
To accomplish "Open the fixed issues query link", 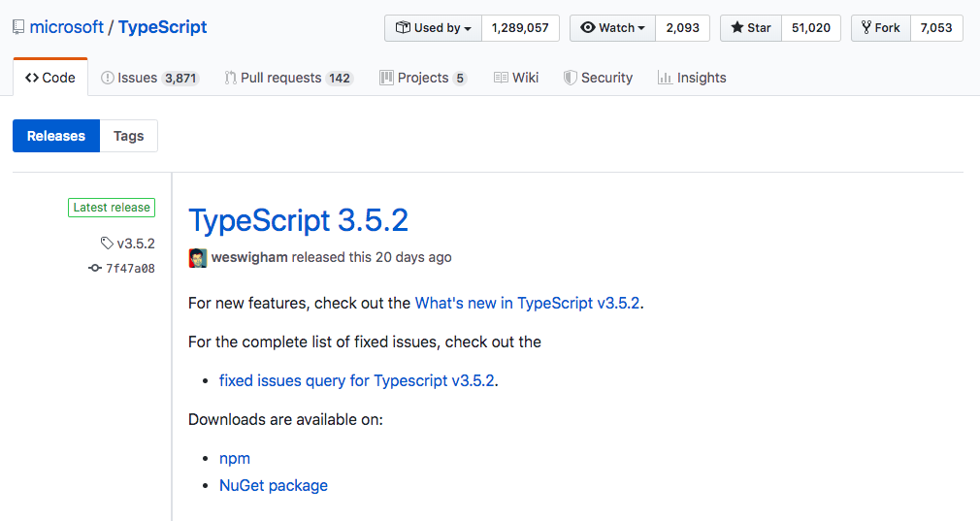I will [358, 380].
